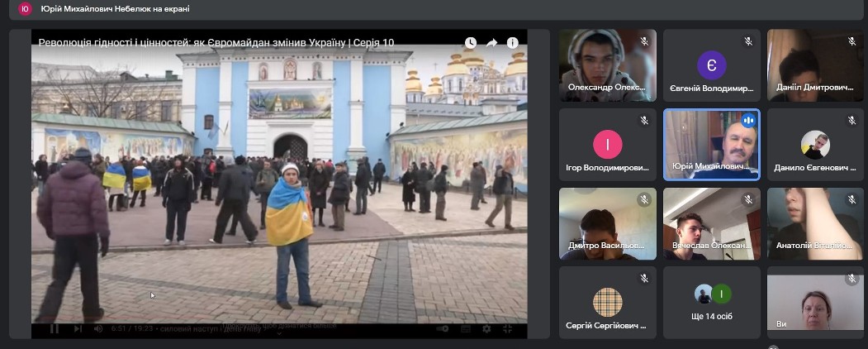Click muted mic icon on Анатолій's tile
Image resolution: width=868 pixels, height=349 pixels.
coord(852,200)
